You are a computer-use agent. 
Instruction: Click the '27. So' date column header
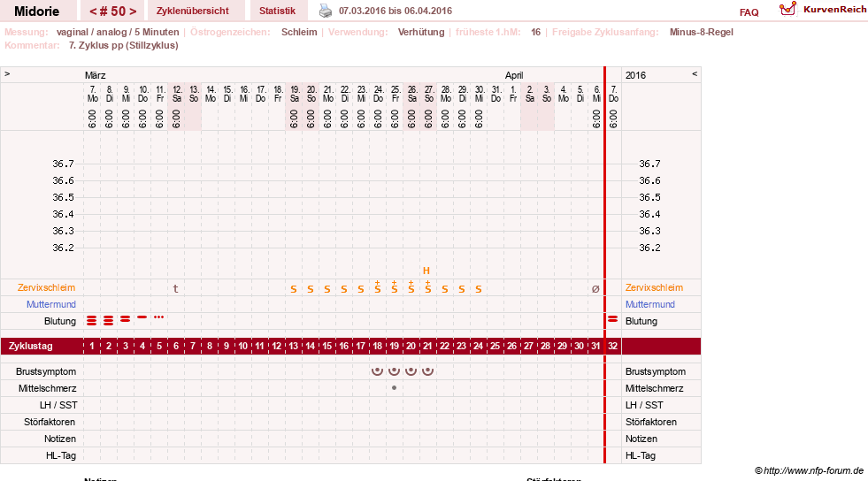[x=429, y=94]
